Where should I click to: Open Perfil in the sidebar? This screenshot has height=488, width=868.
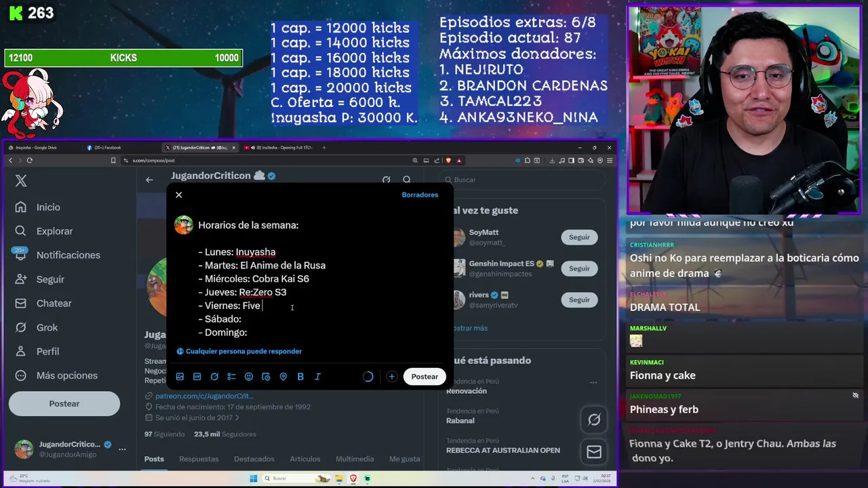[x=37, y=352]
